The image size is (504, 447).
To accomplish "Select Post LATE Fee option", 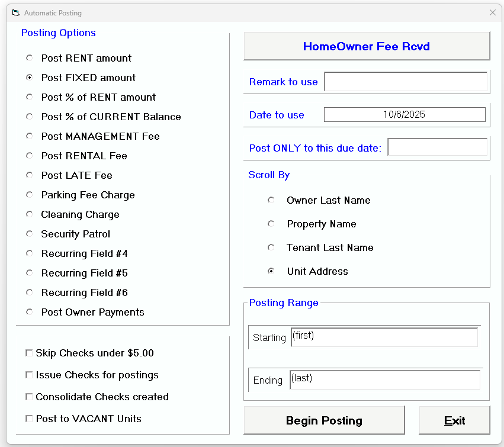I will click(x=29, y=175).
